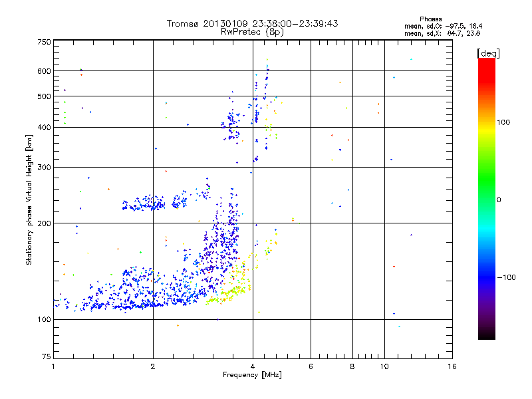Click the x-axis "1" tick label
Viewport: 532px width, 399px height.
click(53, 366)
